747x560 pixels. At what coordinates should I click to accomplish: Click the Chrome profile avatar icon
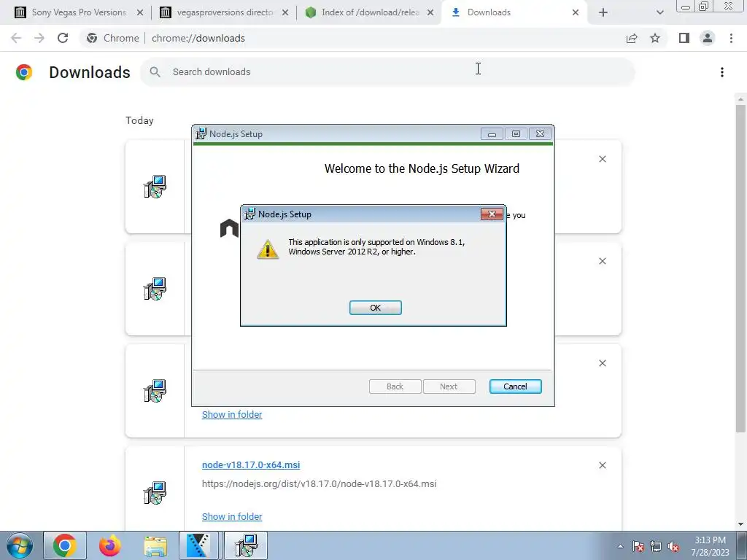point(708,38)
